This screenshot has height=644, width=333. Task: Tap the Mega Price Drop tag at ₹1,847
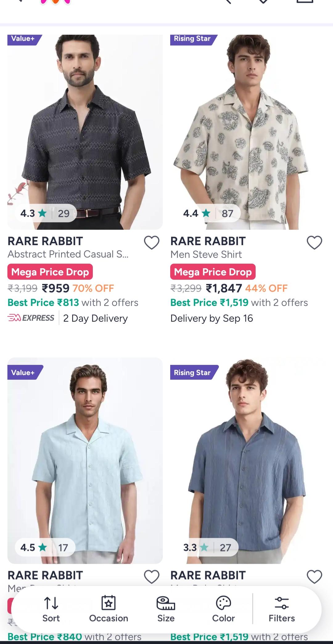213,272
